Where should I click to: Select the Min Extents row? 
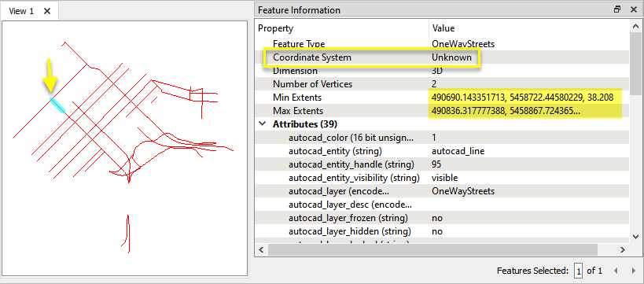tap(443, 98)
